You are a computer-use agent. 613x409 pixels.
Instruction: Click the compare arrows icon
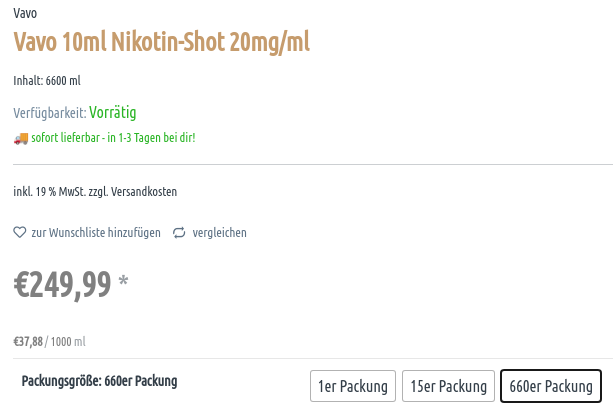click(179, 233)
